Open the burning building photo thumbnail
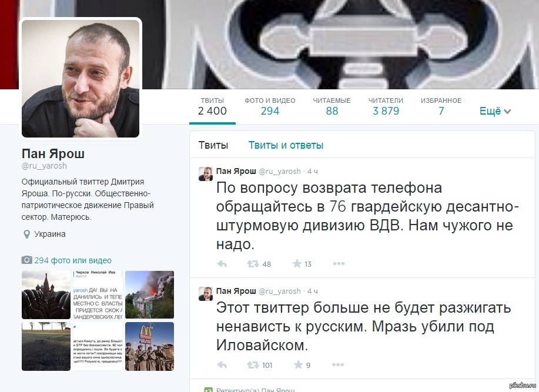 click(149, 294)
